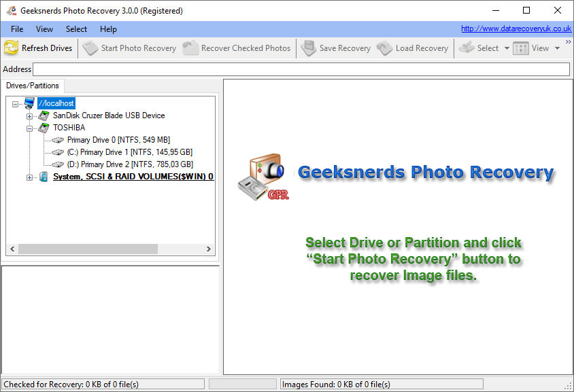Open the datarecoveryuk.co.uk link

[516, 29]
